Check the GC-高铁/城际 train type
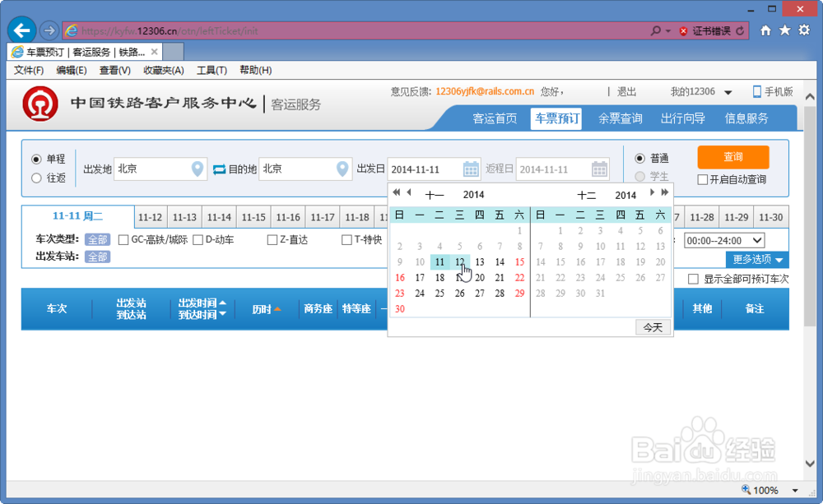823x504 pixels. pyautogui.click(x=123, y=240)
